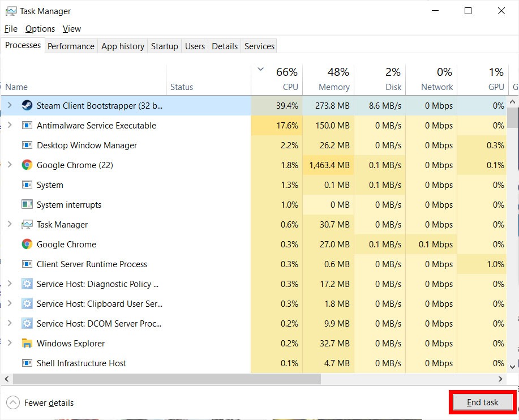Click the Steam Client Bootstrapper process icon

(27, 106)
